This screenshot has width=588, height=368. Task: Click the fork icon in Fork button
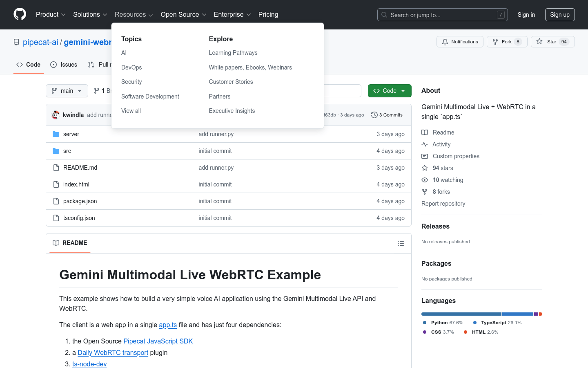point(495,42)
